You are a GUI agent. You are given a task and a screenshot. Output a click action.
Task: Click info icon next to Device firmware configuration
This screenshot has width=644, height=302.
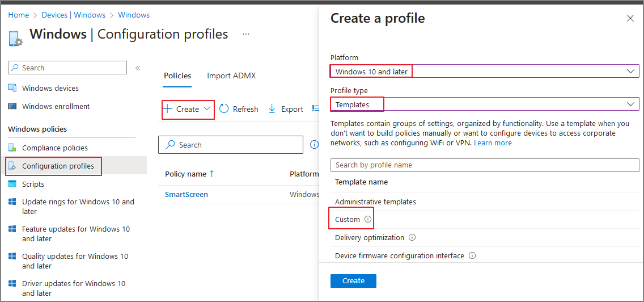coord(472,255)
